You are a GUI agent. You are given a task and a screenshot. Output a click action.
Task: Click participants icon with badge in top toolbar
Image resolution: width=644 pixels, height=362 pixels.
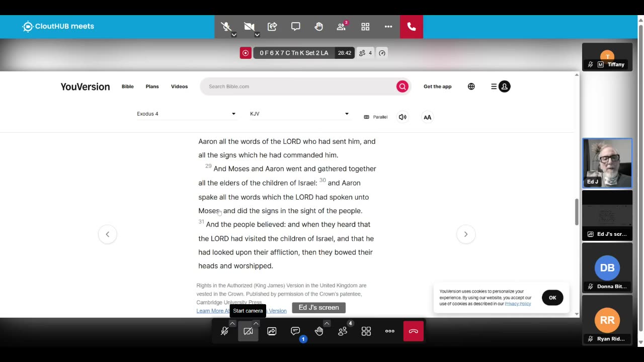pos(342,27)
